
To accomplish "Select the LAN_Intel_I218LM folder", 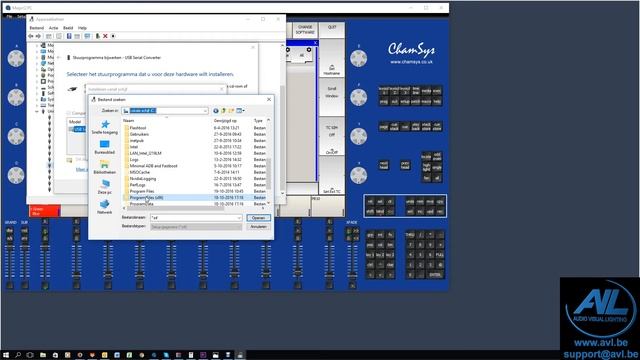I will click(x=145, y=153).
